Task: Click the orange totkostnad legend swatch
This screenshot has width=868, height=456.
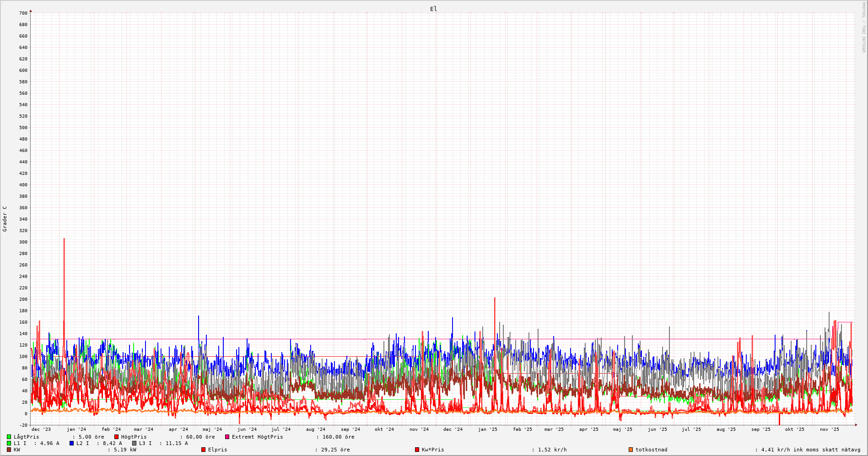Action: click(x=631, y=450)
